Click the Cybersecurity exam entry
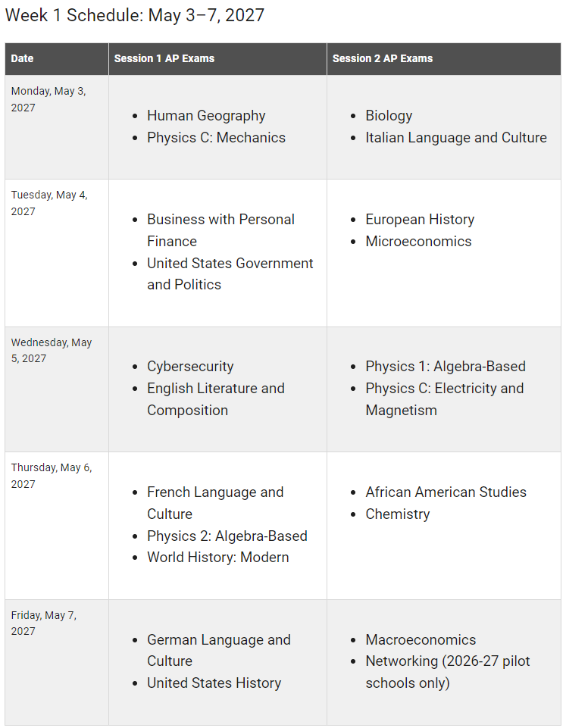 tap(190, 367)
